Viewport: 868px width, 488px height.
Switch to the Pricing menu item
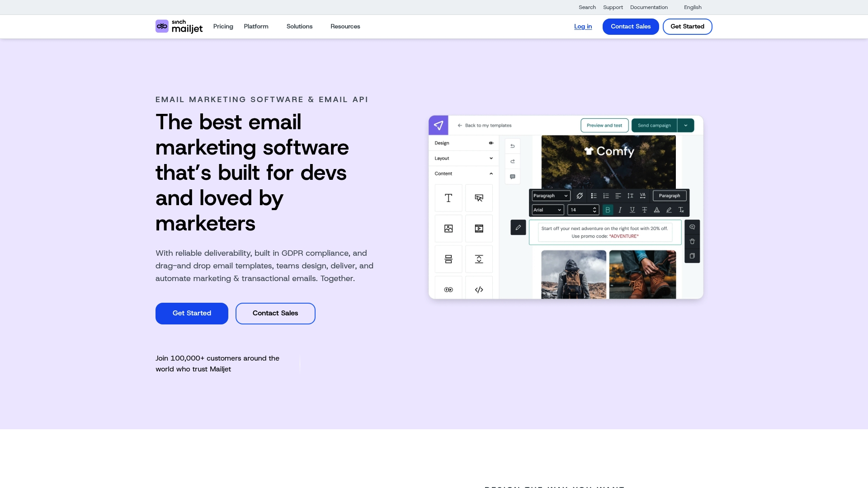click(223, 26)
